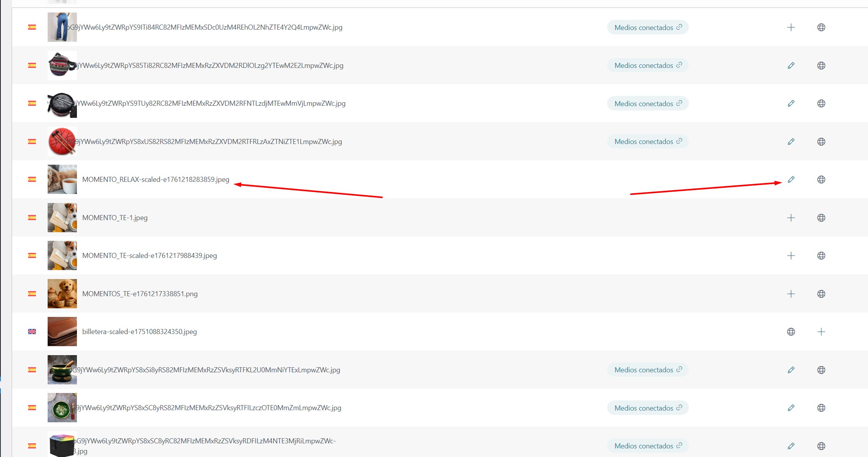The height and width of the screenshot is (457, 868).
Task: Click the globe icon in MOMENTO_TE-1.jpeg row
Action: [821, 218]
